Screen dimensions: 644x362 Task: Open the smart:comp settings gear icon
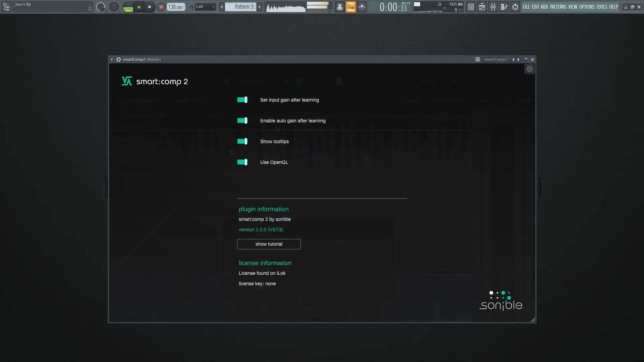[529, 69]
